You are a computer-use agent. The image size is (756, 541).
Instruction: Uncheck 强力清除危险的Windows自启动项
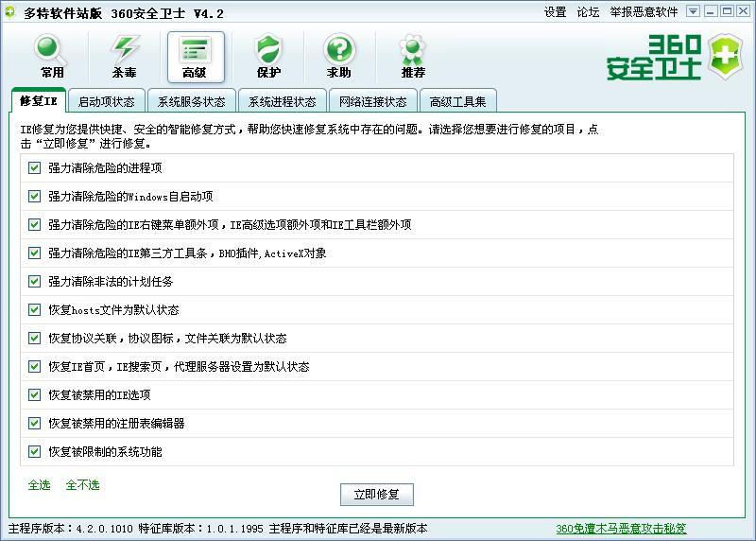pos(34,197)
